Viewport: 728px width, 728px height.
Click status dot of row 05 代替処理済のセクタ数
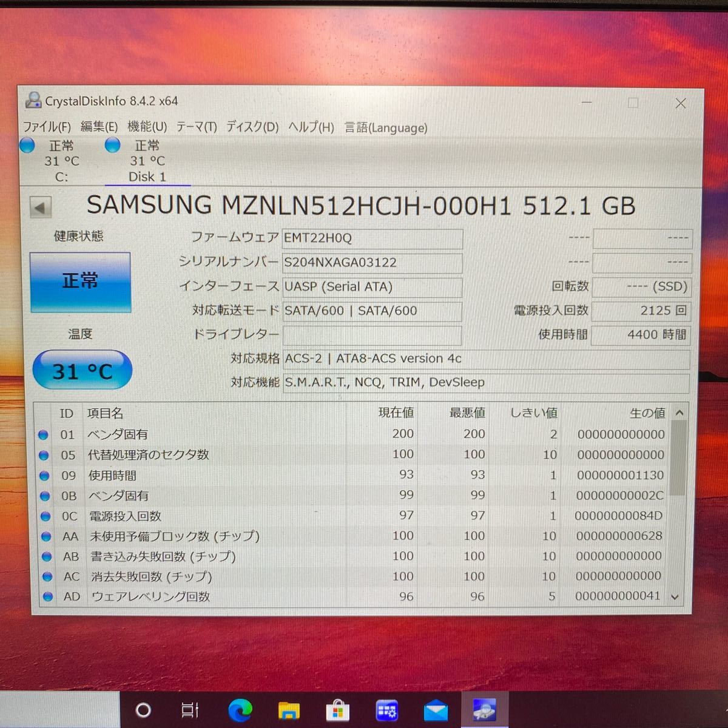44,456
